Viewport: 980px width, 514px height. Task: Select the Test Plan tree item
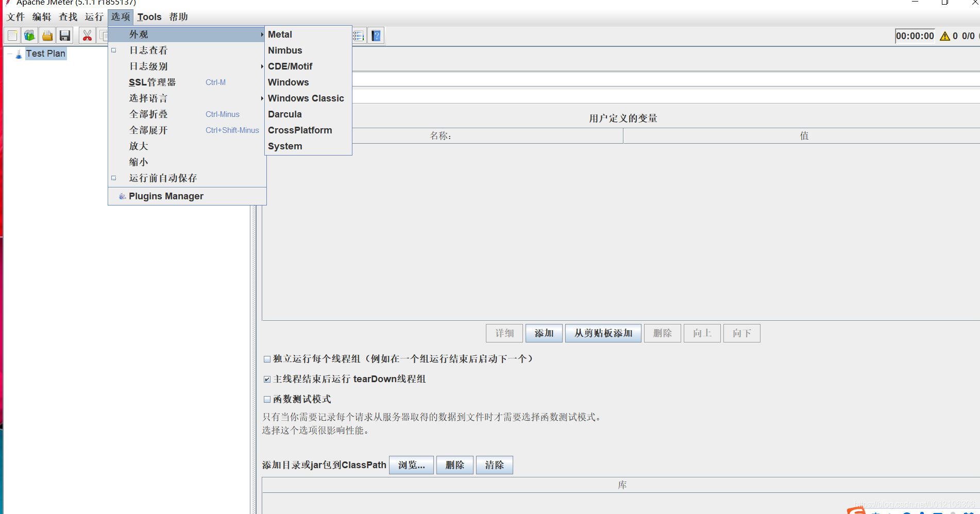(x=46, y=54)
